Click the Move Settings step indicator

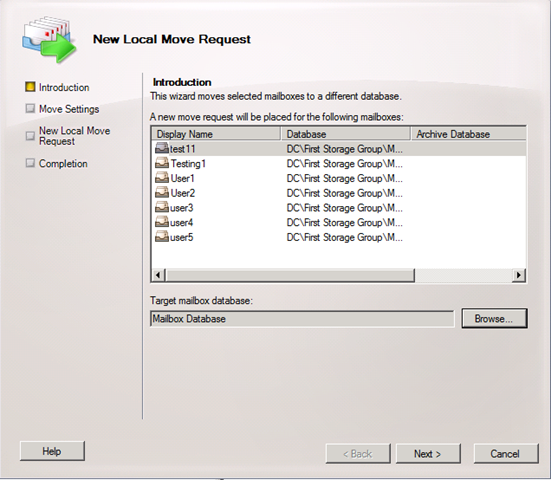(x=30, y=108)
